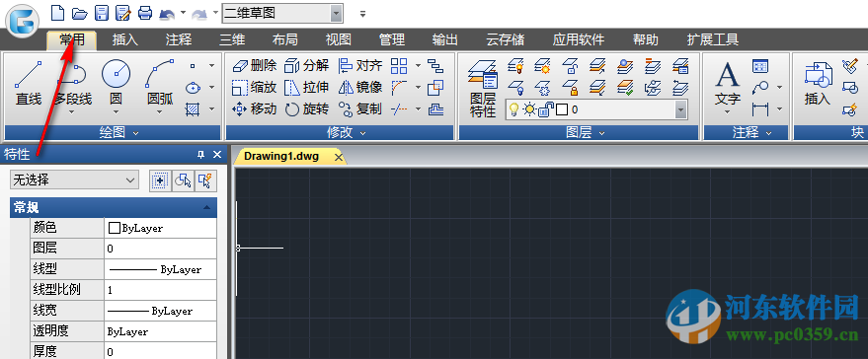Toggle PICKADD button in 特性 panel
The width and height of the screenshot is (868, 359).
point(160,180)
